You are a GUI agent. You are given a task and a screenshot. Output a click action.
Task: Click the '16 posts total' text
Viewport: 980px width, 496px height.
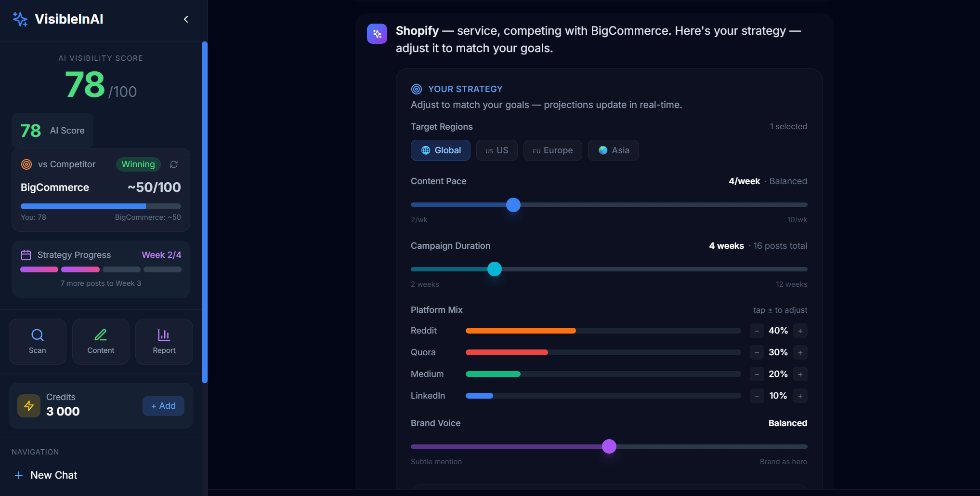coord(780,246)
